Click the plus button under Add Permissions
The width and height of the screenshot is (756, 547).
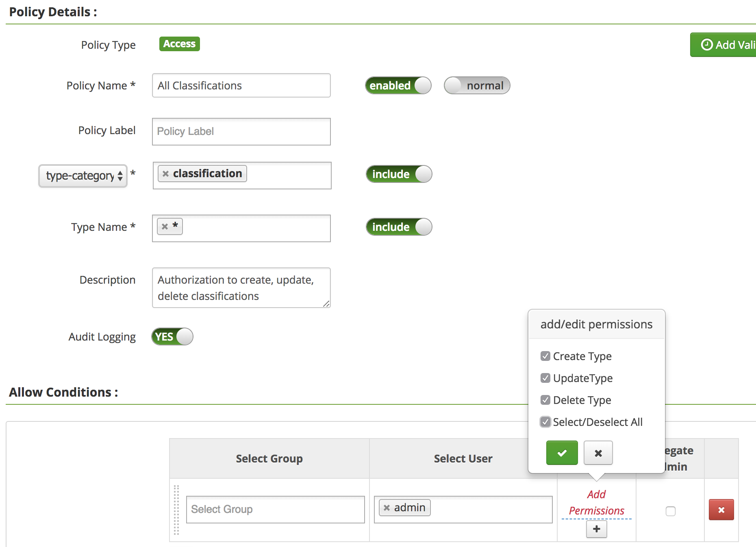[596, 529]
